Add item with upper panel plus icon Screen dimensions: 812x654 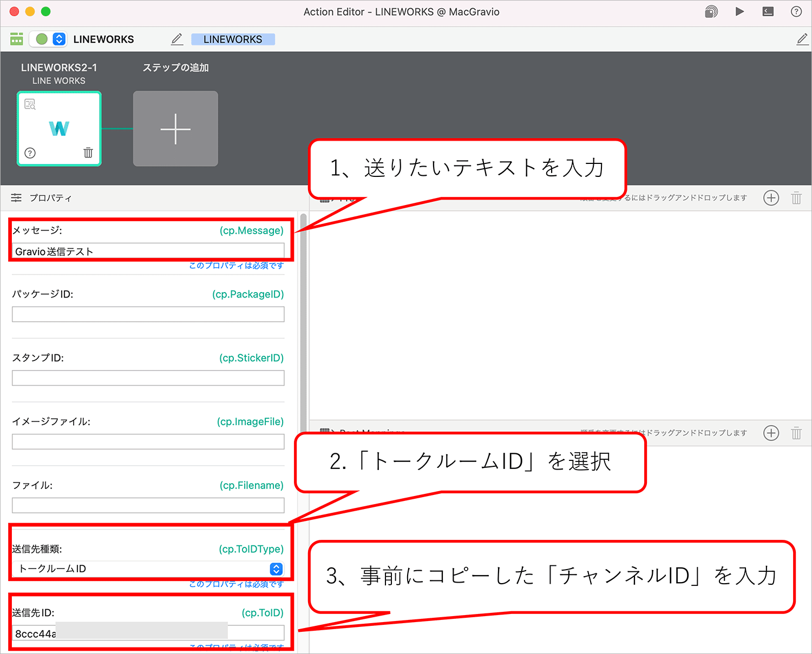(771, 198)
